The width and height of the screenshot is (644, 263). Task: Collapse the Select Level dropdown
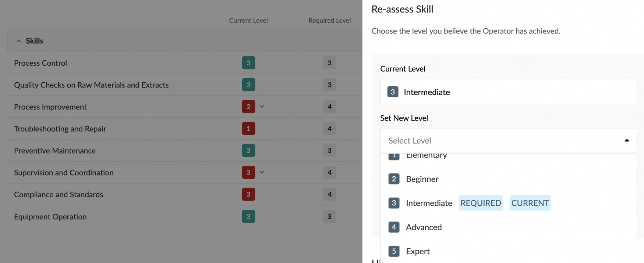click(x=626, y=140)
